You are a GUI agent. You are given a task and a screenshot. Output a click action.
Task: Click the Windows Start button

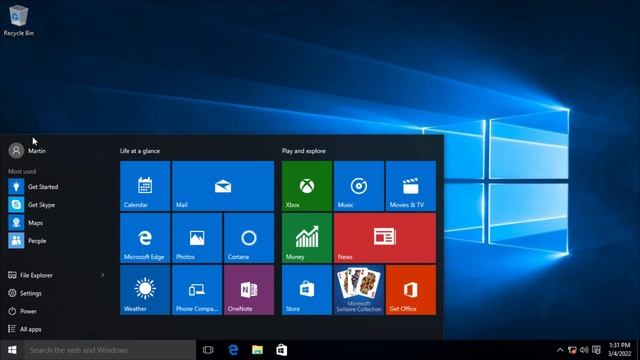(12, 350)
